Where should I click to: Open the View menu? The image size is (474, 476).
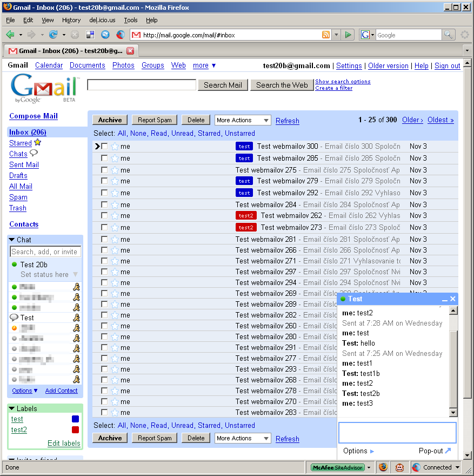pyautogui.click(x=48, y=20)
